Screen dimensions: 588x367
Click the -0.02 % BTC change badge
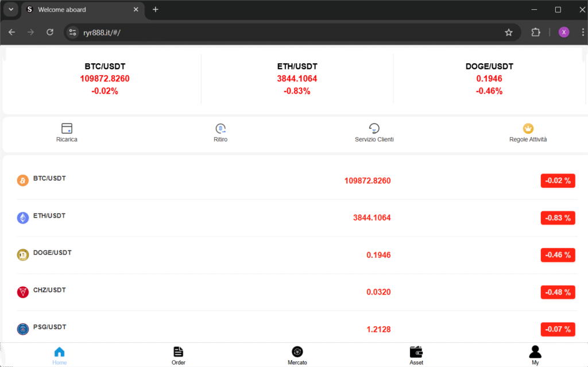558,181
